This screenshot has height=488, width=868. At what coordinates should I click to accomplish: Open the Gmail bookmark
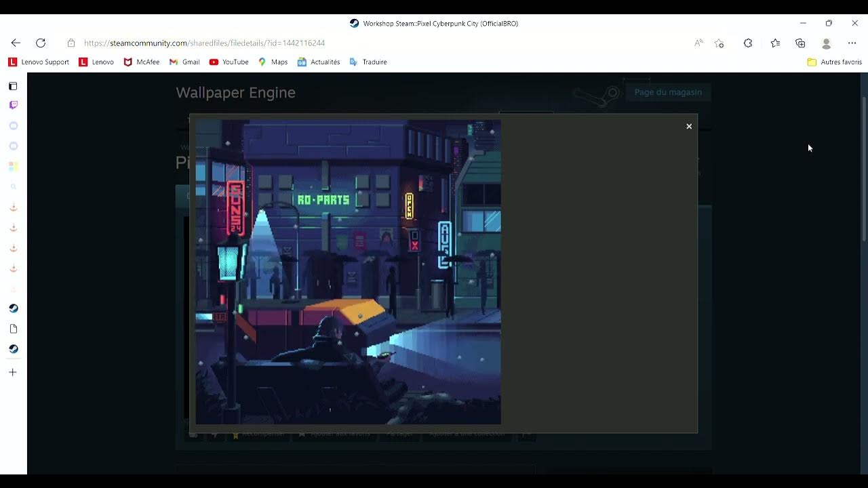(x=184, y=62)
